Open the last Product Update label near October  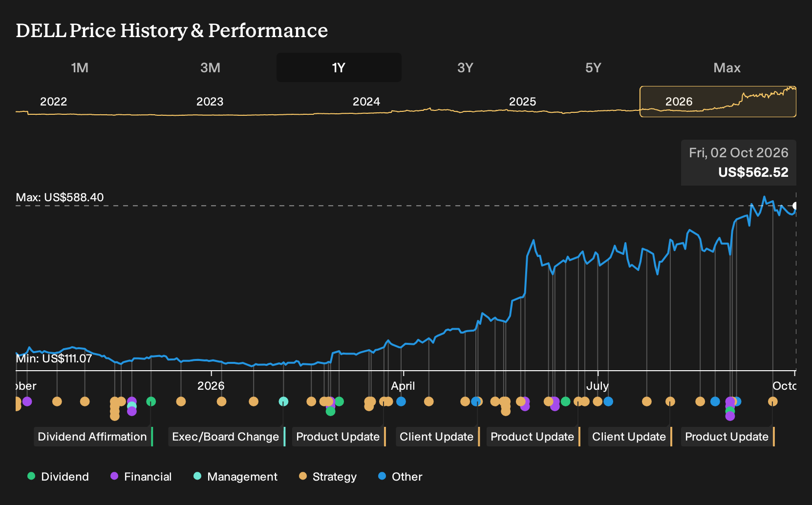point(728,437)
